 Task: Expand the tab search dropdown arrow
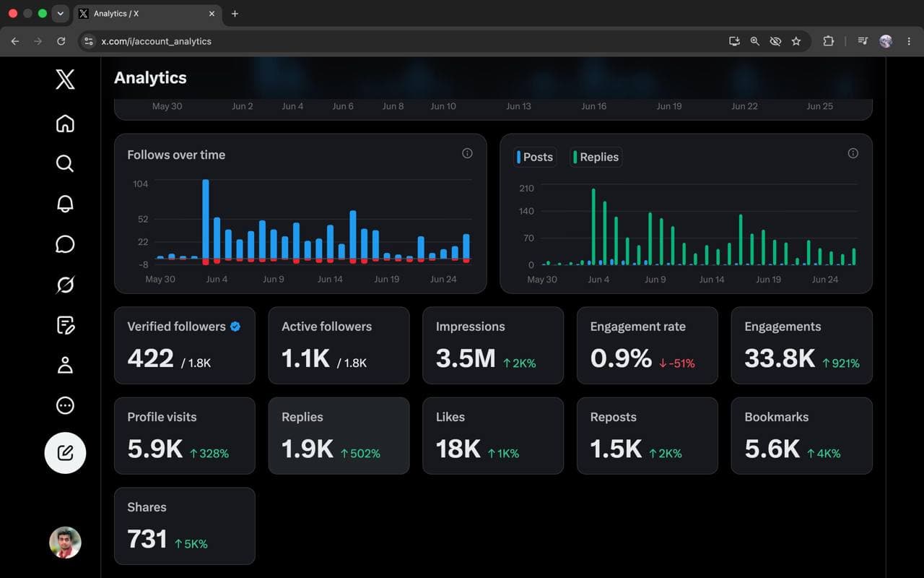60,14
